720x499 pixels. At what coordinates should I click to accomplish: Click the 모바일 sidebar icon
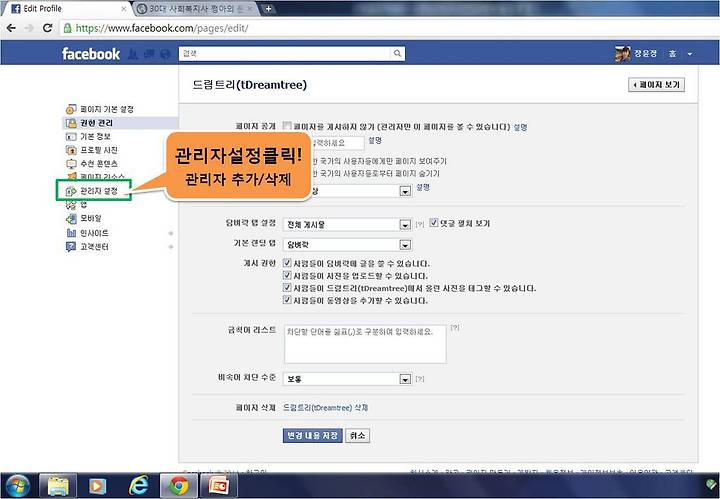[71, 219]
